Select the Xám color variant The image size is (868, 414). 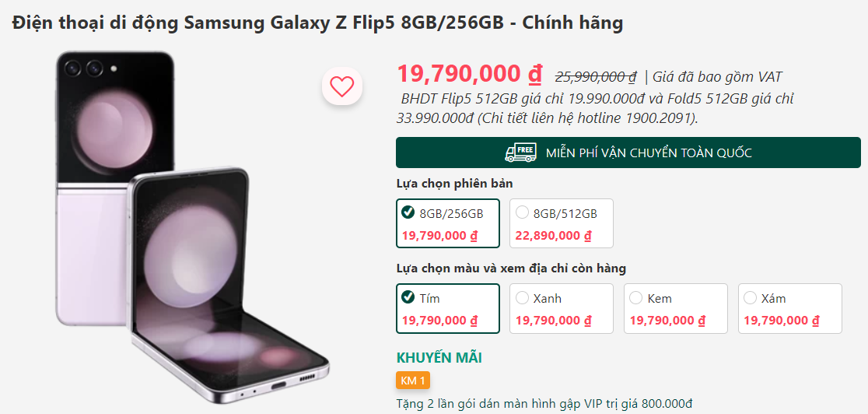[x=790, y=309]
